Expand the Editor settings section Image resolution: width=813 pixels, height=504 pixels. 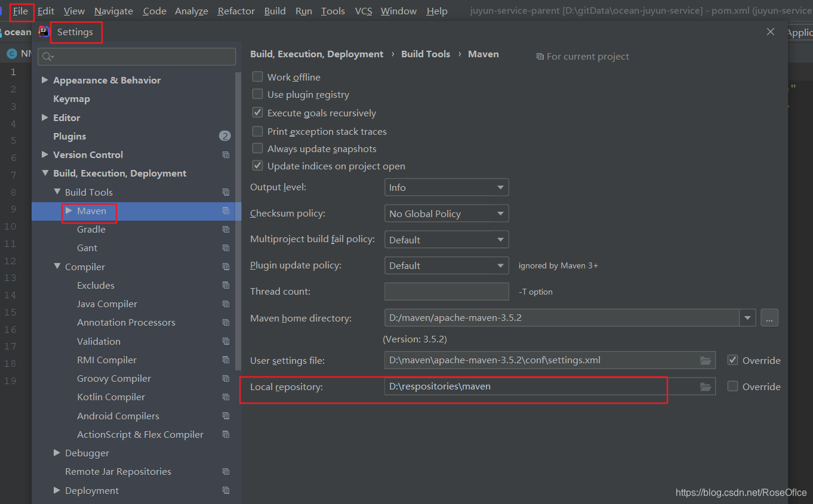pyautogui.click(x=45, y=118)
